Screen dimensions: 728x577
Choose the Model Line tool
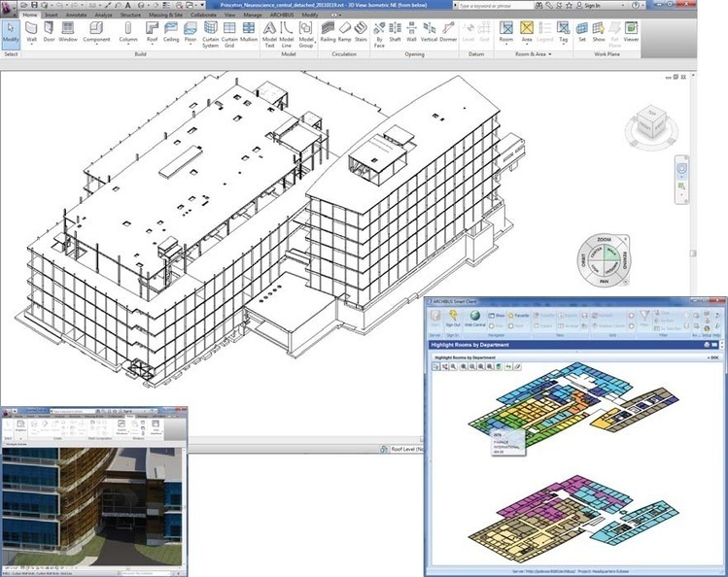(287, 34)
